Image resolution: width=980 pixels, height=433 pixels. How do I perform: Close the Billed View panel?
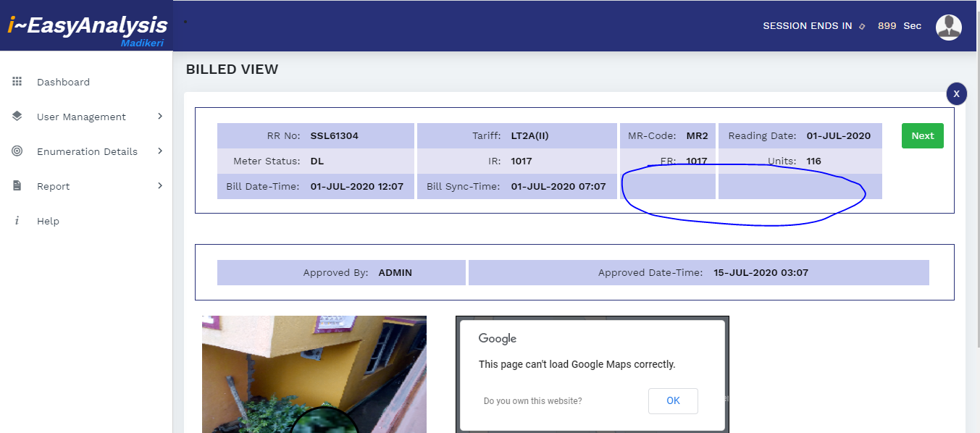pos(956,94)
